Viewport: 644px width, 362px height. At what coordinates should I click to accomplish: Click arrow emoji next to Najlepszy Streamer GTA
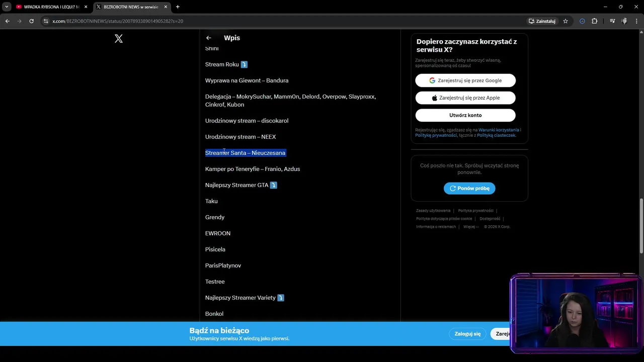[274, 185]
